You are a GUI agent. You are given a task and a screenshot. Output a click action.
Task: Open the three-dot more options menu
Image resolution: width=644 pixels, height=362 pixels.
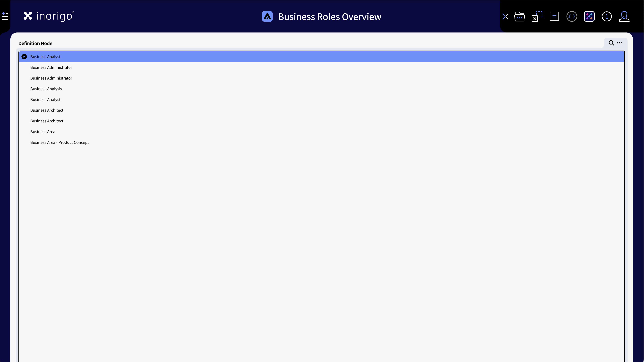tap(620, 43)
